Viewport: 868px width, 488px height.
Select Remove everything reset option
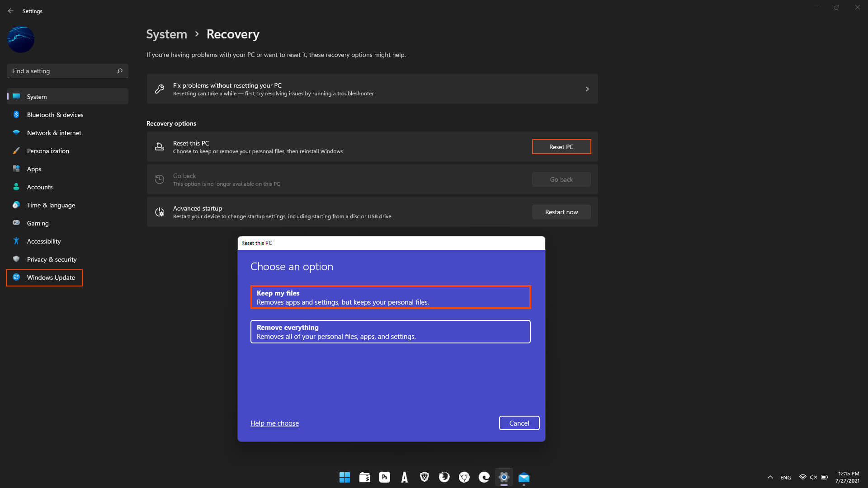pyautogui.click(x=391, y=331)
